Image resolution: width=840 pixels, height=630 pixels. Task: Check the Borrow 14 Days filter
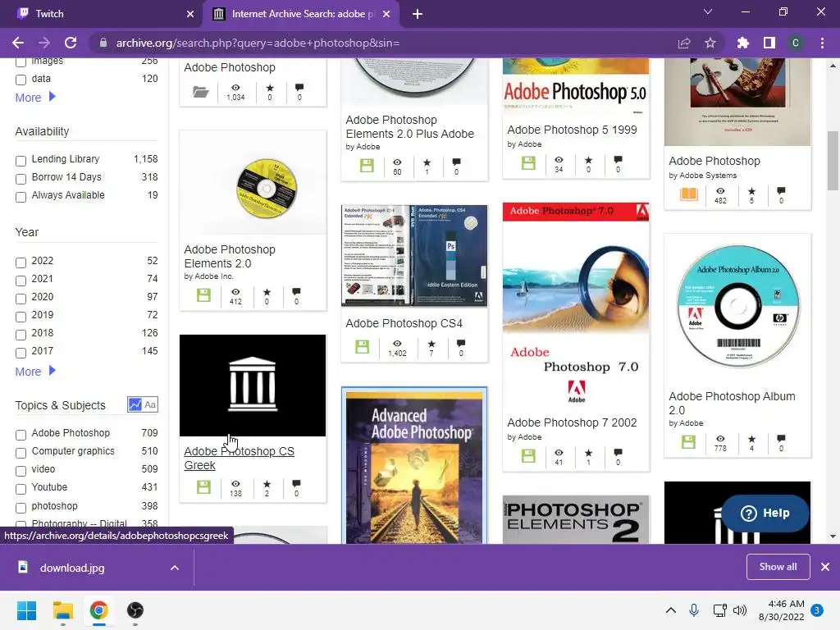tap(21, 179)
